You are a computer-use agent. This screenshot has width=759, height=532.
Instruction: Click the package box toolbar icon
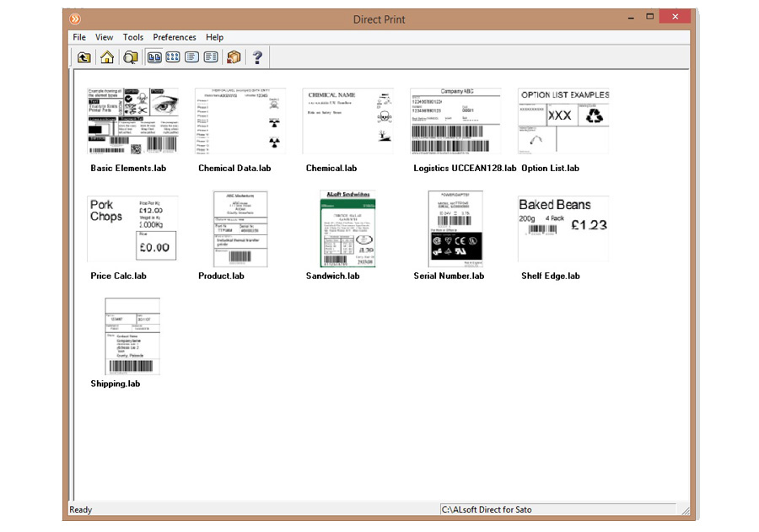pos(234,57)
